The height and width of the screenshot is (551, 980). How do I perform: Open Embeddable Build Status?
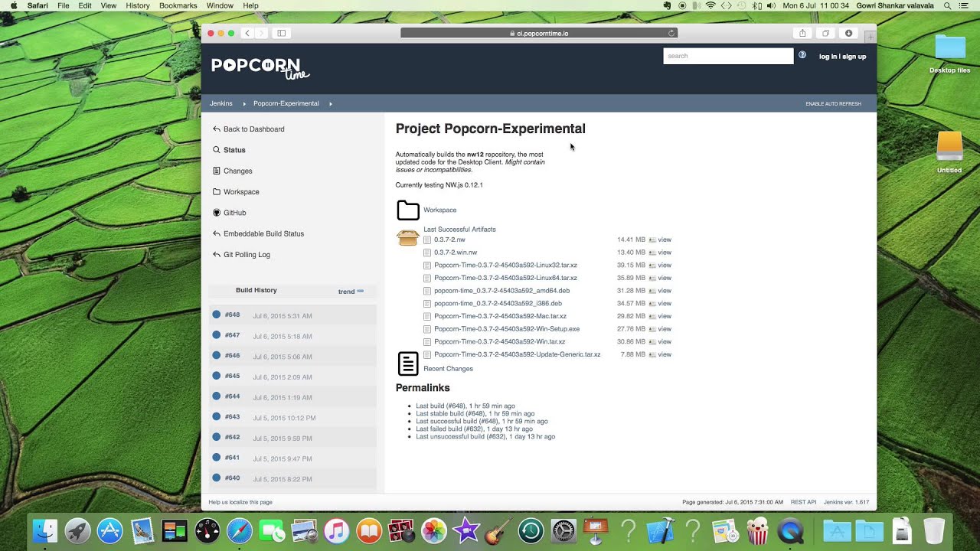tap(263, 233)
